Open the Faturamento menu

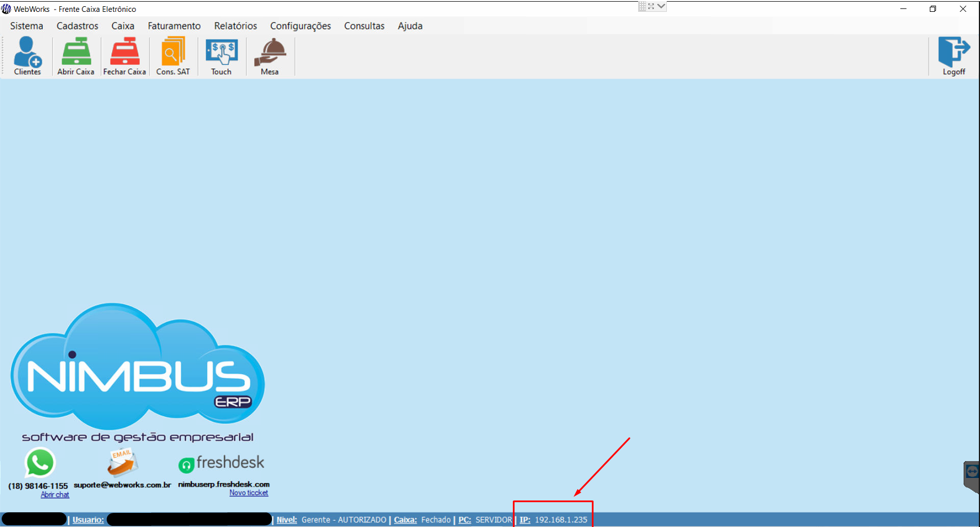click(174, 26)
